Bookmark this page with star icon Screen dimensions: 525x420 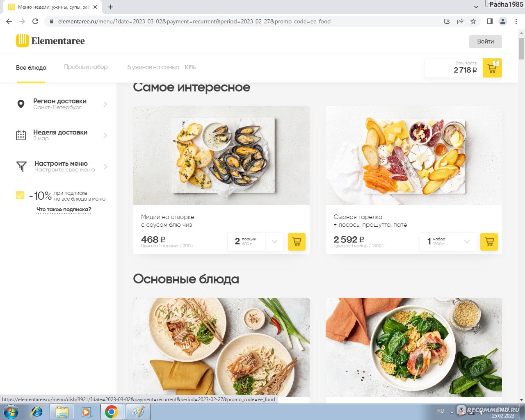[x=473, y=21]
